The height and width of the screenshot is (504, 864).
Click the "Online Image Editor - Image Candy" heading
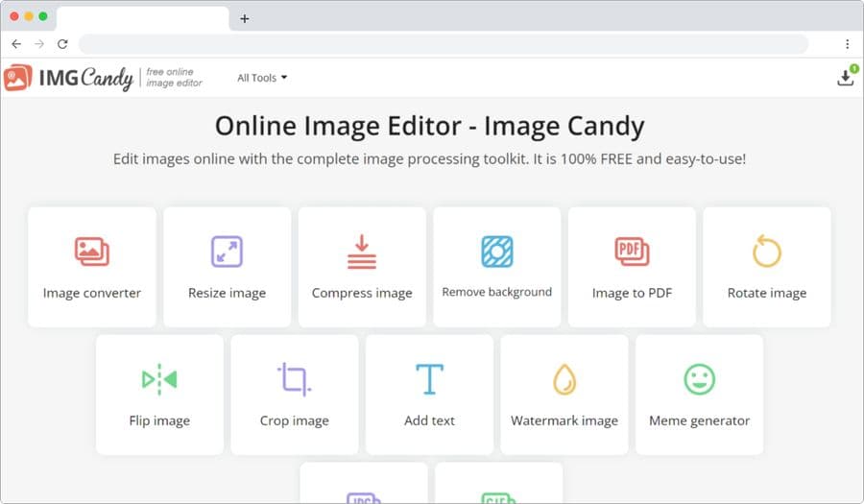(x=430, y=126)
